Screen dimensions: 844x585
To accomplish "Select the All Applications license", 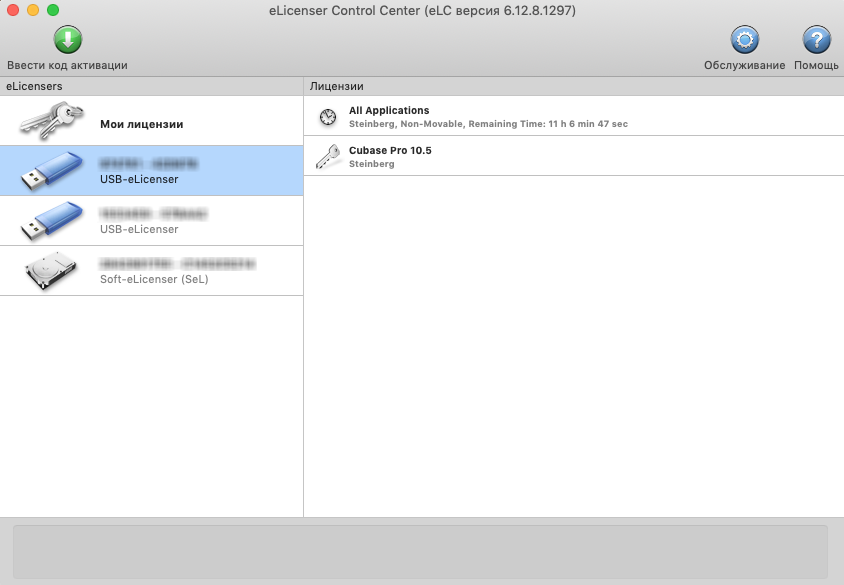I will (x=574, y=116).
